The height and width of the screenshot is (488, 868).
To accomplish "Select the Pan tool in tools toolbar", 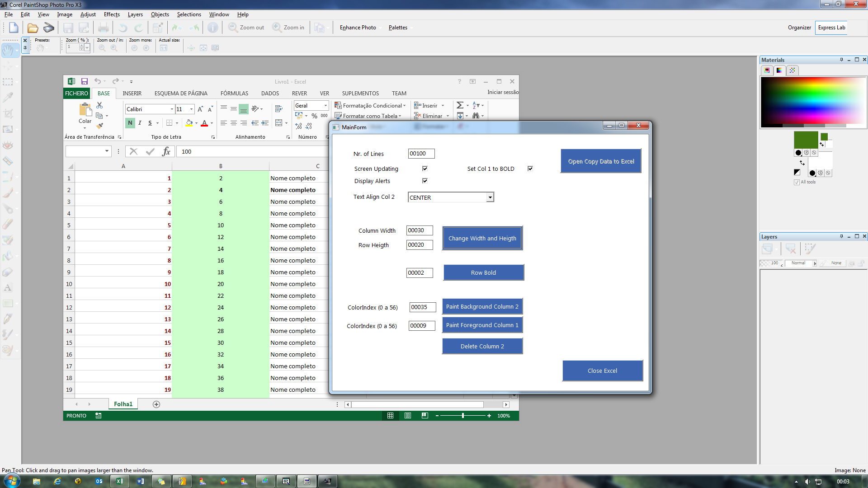I will (8, 50).
